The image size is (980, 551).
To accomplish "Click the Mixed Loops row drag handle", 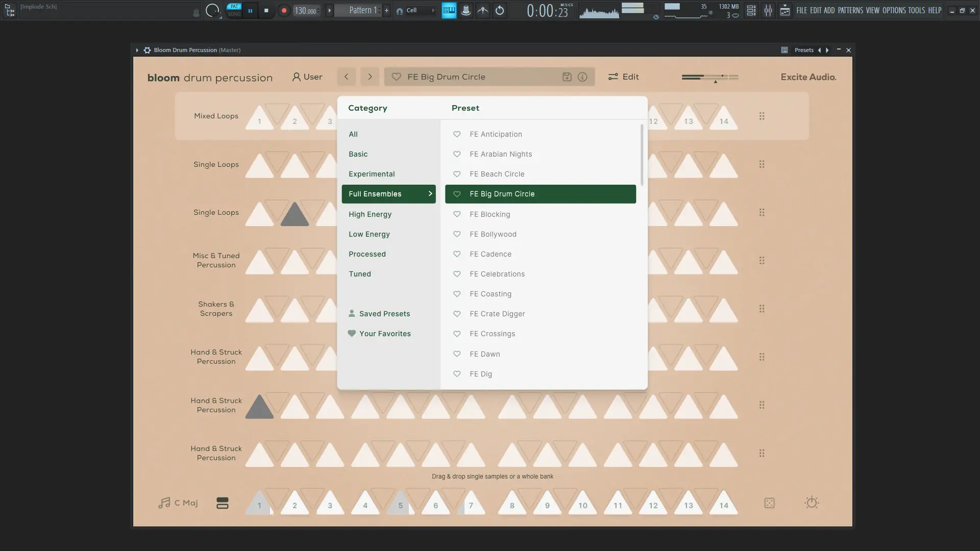I will coord(762,116).
